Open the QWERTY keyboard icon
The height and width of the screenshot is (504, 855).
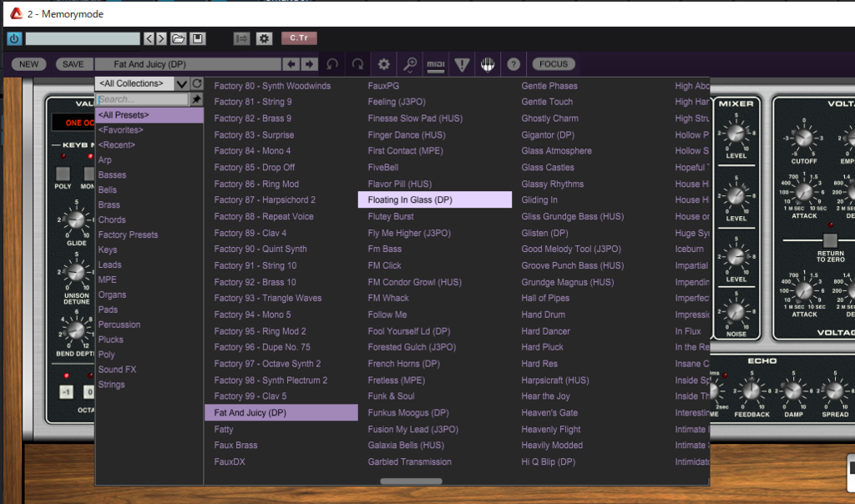tap(488, 64)
